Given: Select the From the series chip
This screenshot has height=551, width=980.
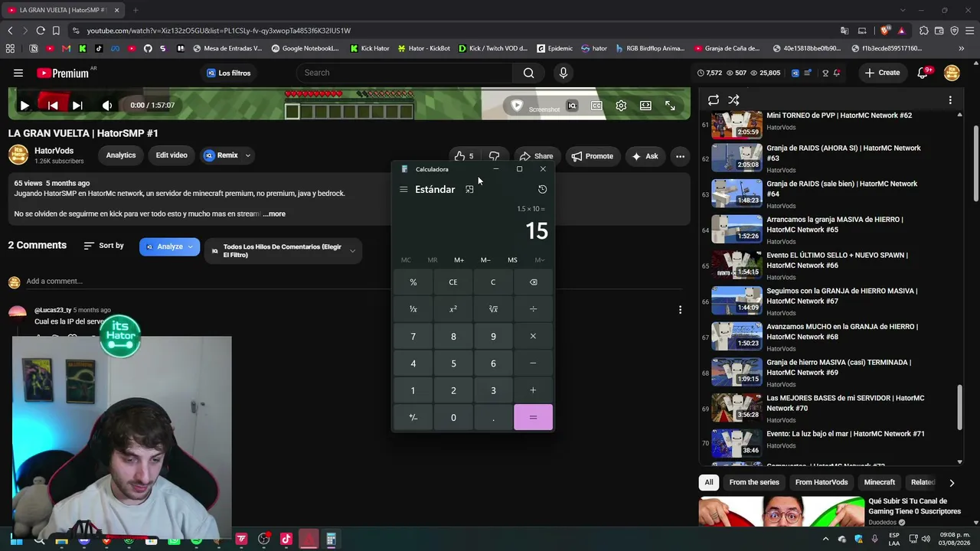Looking at the screenshot, I should (754, 482).
